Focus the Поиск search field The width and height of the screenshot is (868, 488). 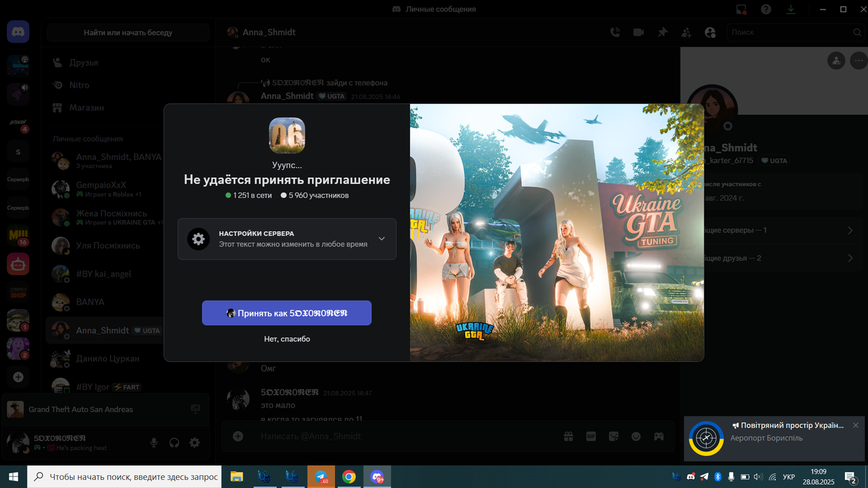(x=795, y=32)
